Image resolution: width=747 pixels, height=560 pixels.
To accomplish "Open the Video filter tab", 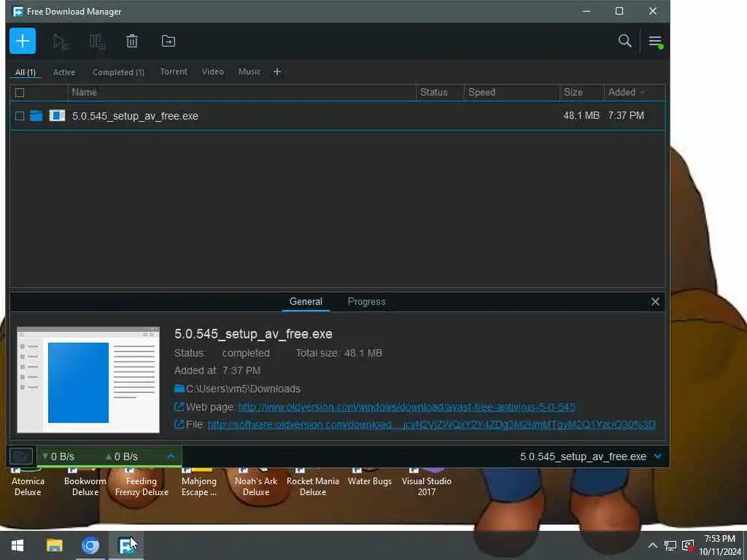I will [212, 71].
